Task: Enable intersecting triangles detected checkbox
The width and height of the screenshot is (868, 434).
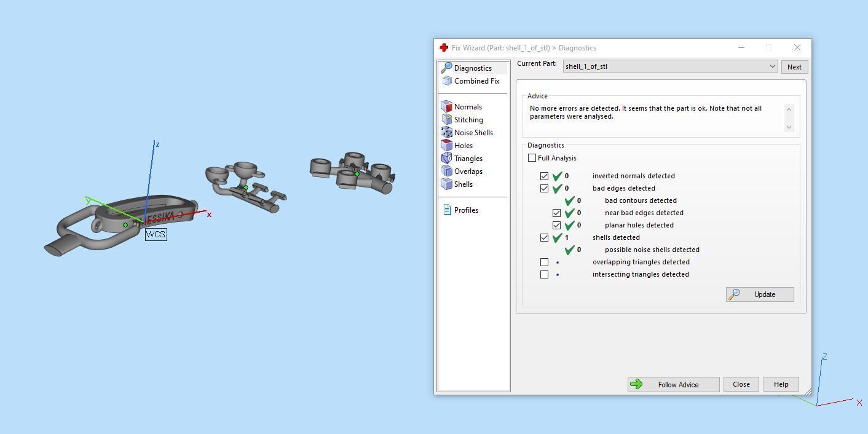Action: 544,274
